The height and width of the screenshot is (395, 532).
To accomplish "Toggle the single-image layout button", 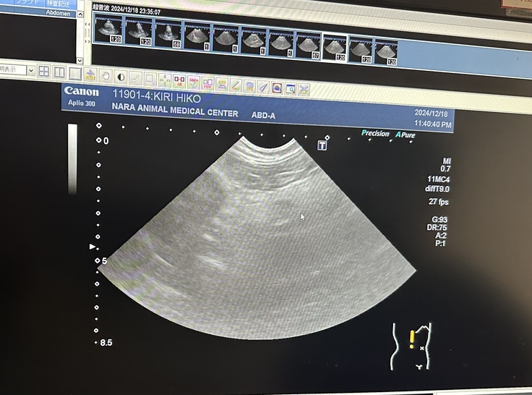I will tap(74, 72).
